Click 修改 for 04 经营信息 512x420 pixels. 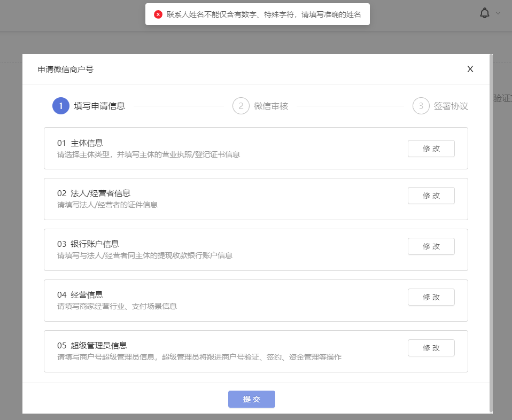(431, 297)
